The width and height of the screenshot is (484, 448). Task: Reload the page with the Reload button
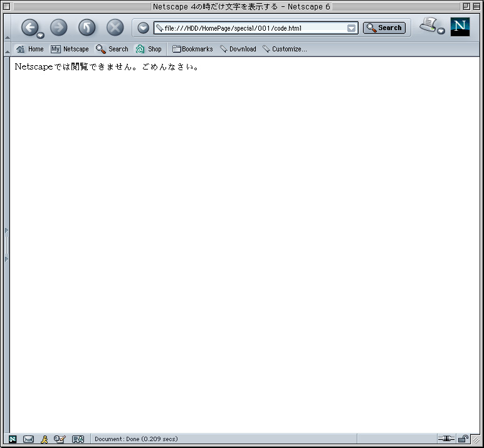(x=87, y=28)
